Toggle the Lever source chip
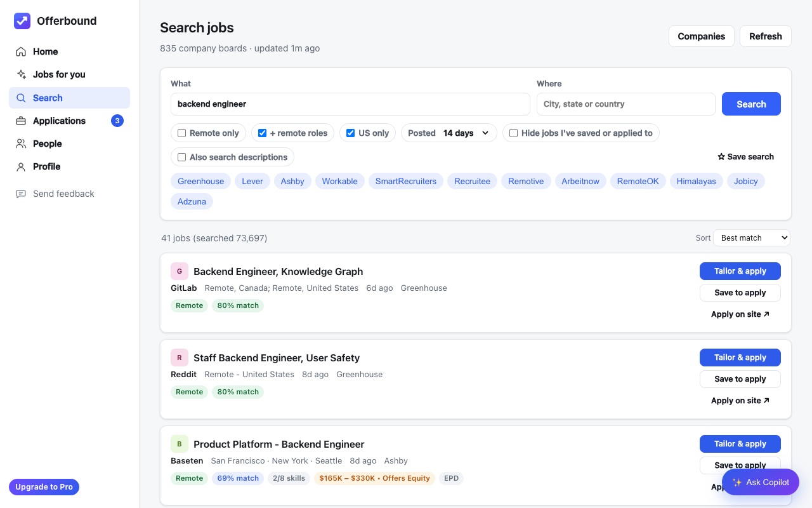The height and width of the screenshot is (508, 812). coord(252,181)
